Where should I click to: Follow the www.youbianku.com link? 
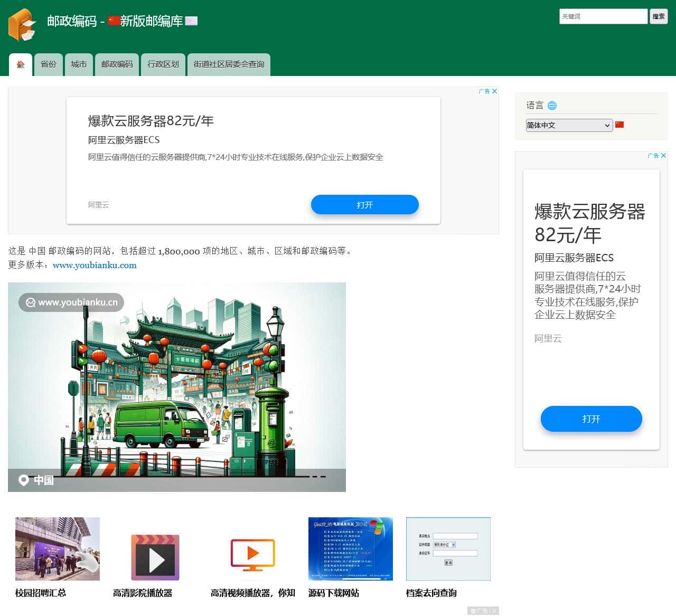pyautogui.click(x=95, y=265)
